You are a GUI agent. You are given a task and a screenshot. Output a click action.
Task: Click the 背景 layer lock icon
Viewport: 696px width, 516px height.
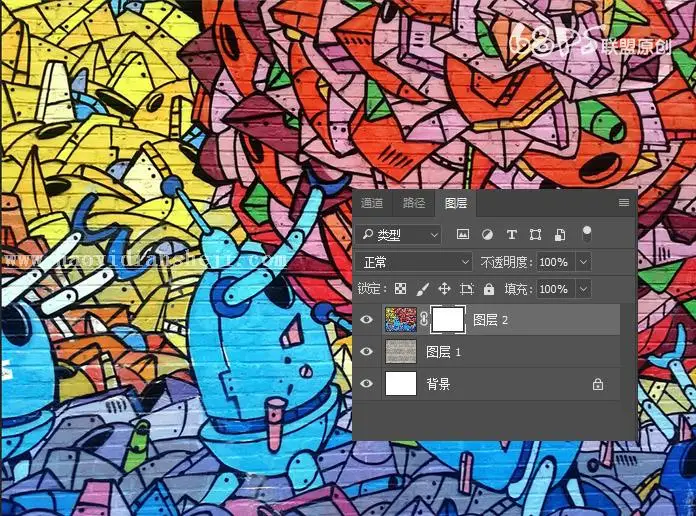[598, 384]
